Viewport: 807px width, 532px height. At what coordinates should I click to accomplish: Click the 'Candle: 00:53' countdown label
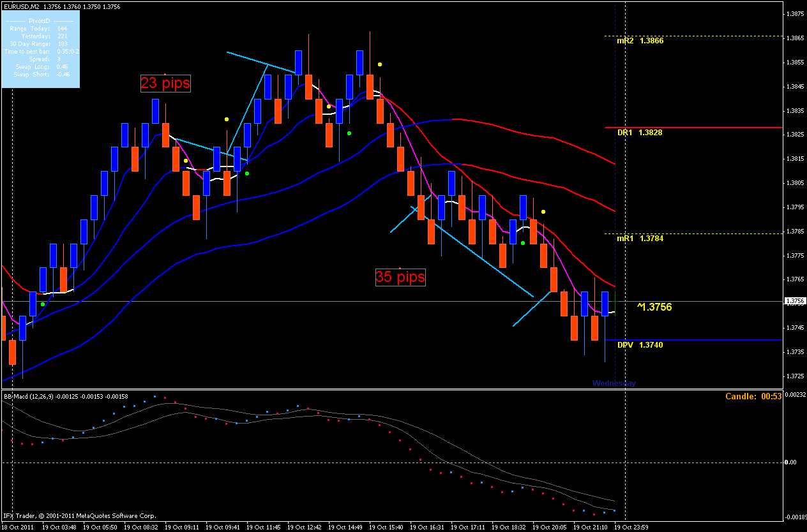coord(753,396)
